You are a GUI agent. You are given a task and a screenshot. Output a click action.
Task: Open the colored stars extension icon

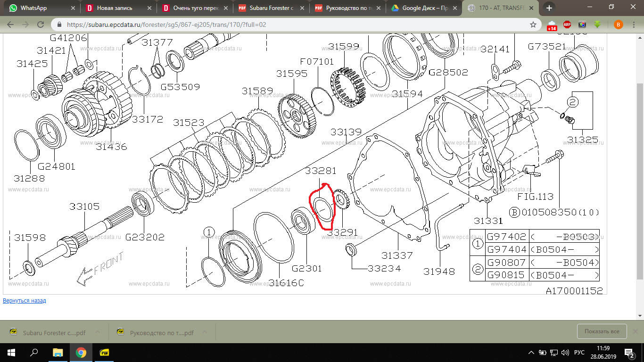coord(582,25)
